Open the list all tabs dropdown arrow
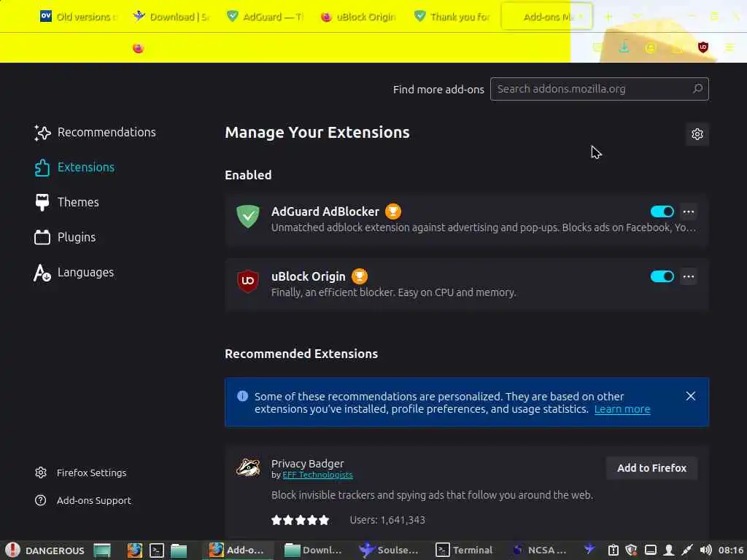This screenshot has width=747, height=560. coord(636,17)
